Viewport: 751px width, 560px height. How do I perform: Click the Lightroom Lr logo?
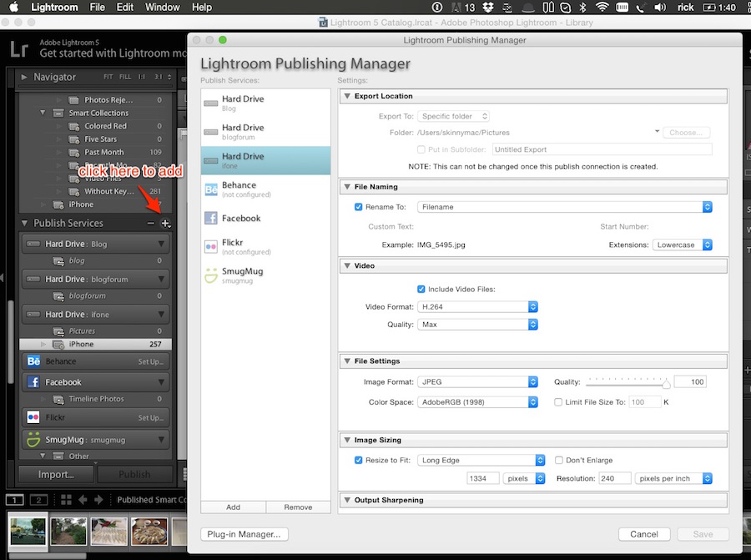coord(20,49)
